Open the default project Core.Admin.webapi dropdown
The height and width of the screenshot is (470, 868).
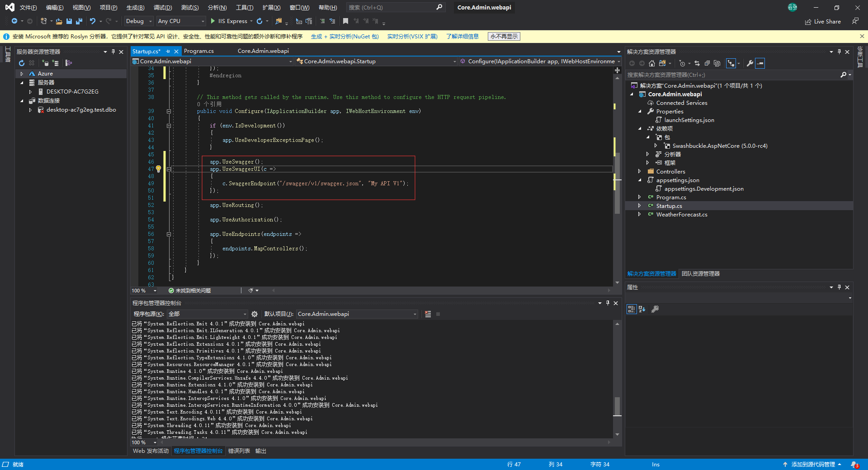(357, 314)
